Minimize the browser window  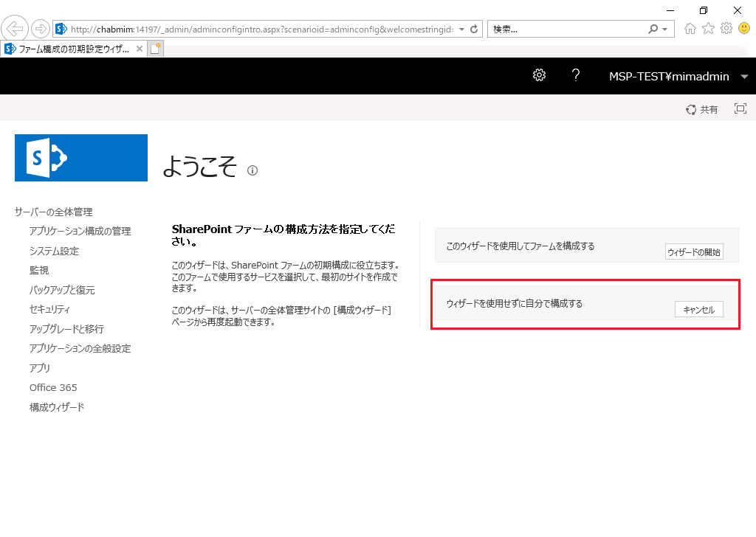click(670, 10)
